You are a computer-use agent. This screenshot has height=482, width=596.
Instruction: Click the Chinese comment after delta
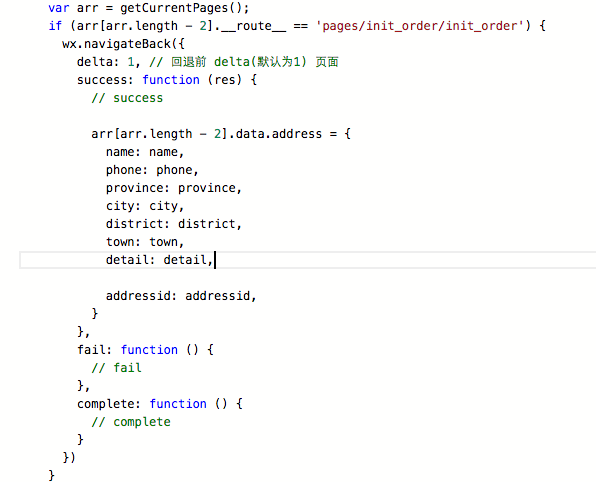(x=255, y=62)
